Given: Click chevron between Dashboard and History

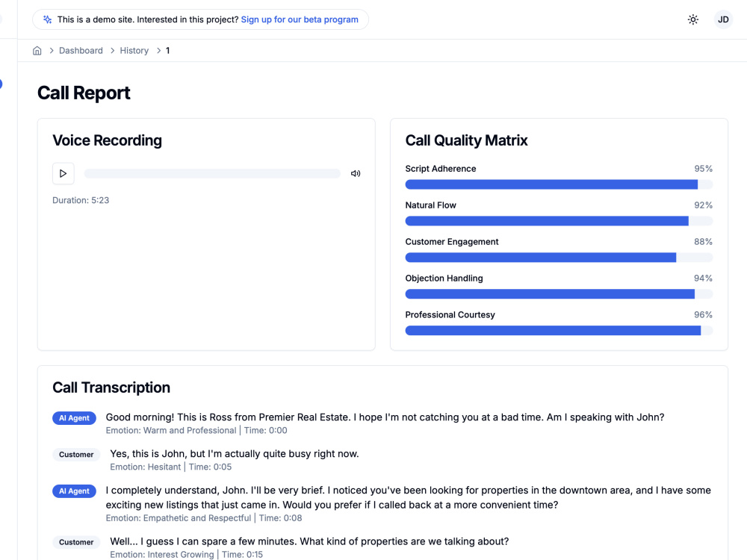Looking at the screenshot, I should coord(113,51).
